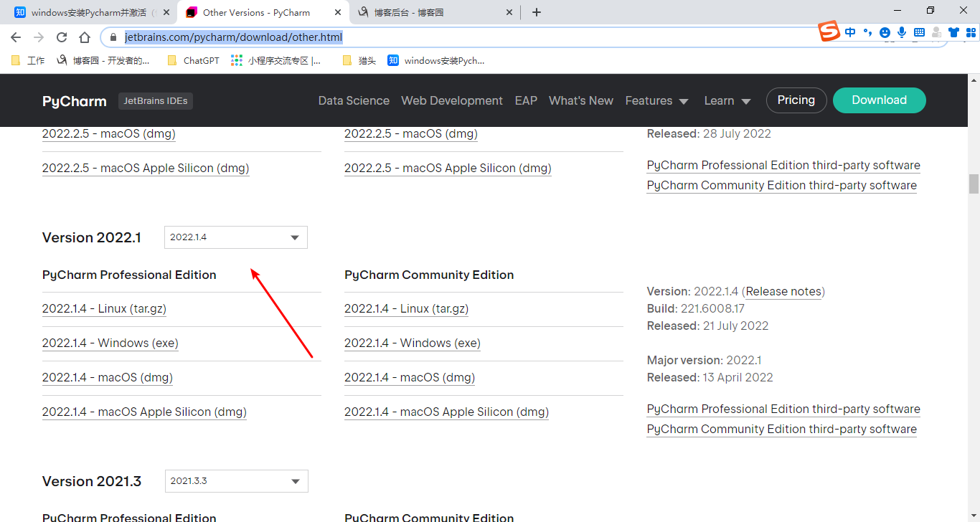Open the Version 2022.1 dropdown showing 2022.1.4
Image resolution: width=980 pixels, height=522 pixels.
[236, 237]
